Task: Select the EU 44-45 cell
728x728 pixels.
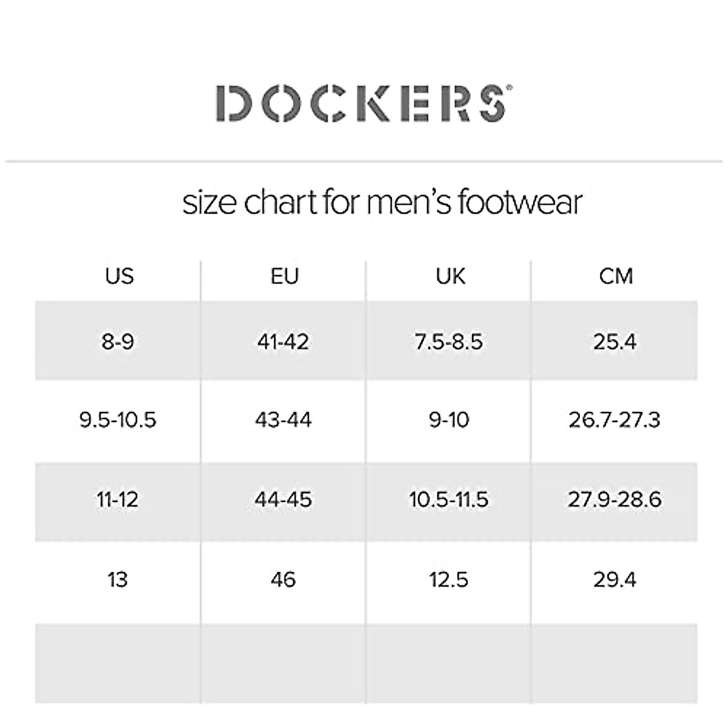Action: 283,500
